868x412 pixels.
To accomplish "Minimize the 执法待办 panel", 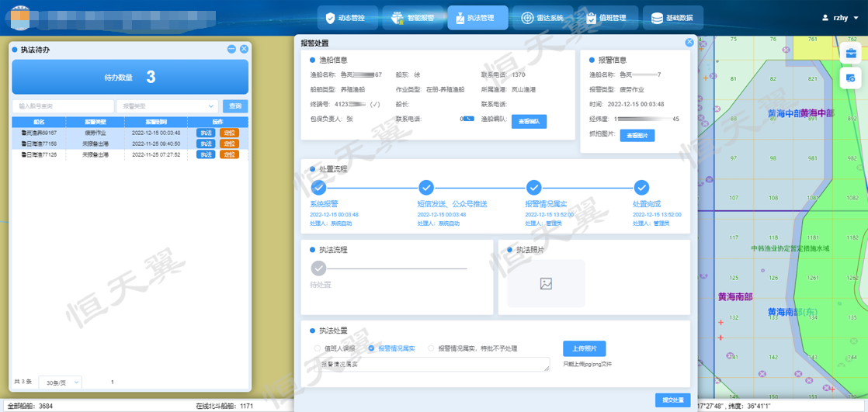I will [x=231, y=49].
